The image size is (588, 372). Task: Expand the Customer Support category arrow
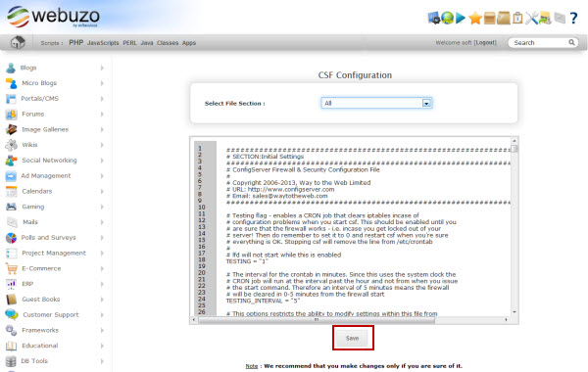point(102,314)
